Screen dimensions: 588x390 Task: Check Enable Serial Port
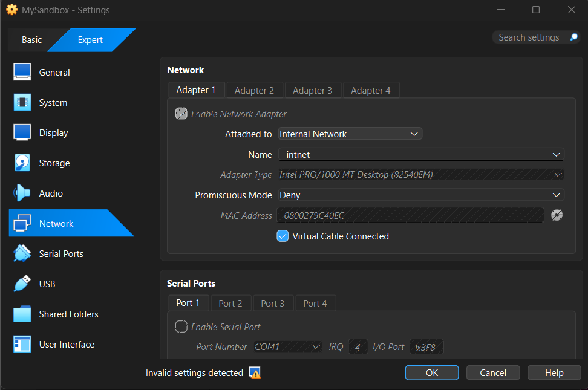(181, 327)
